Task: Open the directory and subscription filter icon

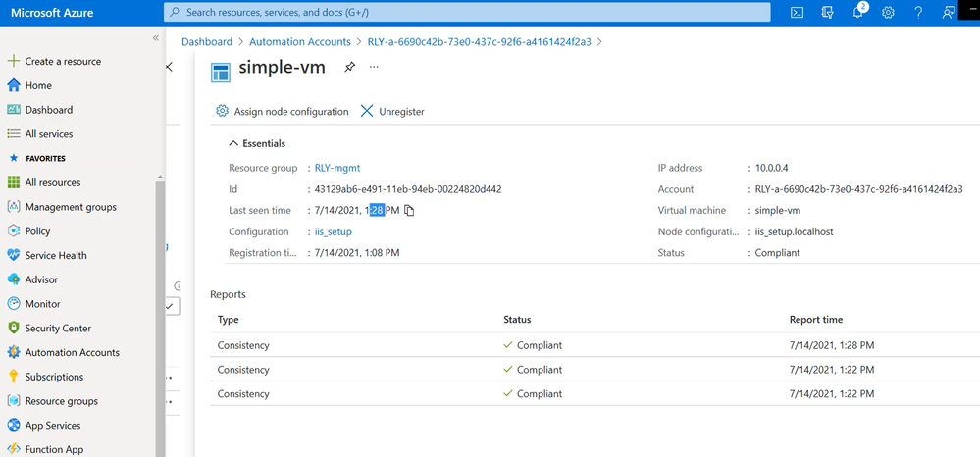Action: pyautogui.click(x=828, y=13)
